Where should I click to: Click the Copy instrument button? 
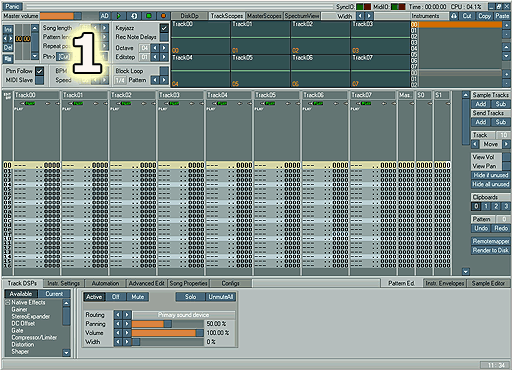pyautogui.click(x=484, y=16)
